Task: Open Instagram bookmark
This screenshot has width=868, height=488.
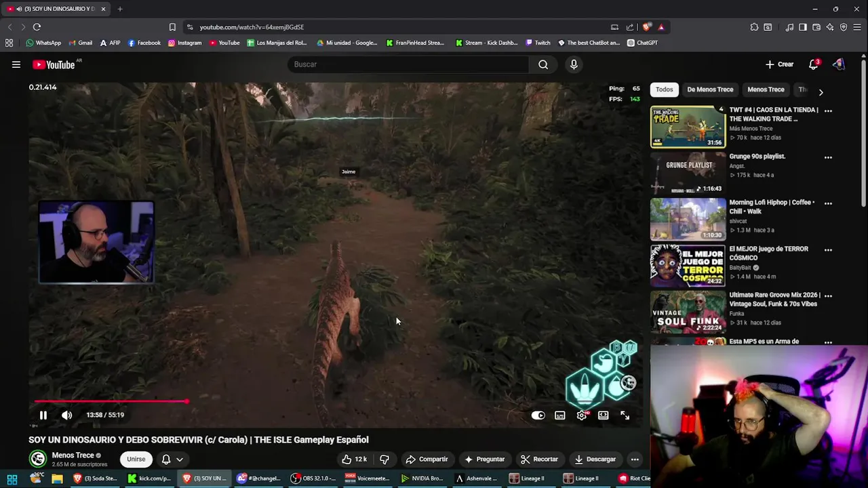Action: point(184,43)
